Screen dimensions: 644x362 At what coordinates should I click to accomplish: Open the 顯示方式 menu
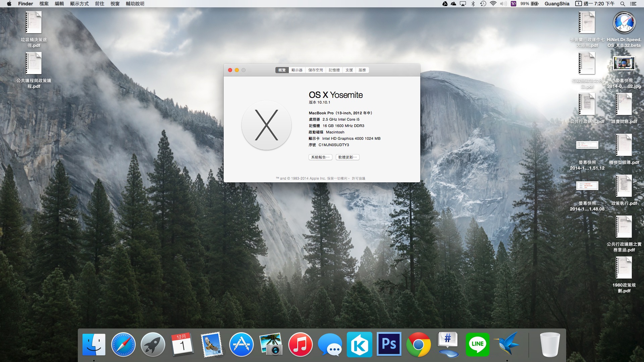point(79,4)
